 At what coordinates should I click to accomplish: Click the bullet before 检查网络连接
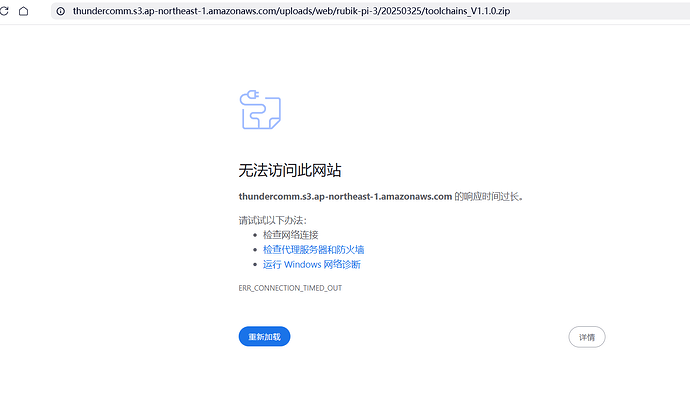[255, 234]
